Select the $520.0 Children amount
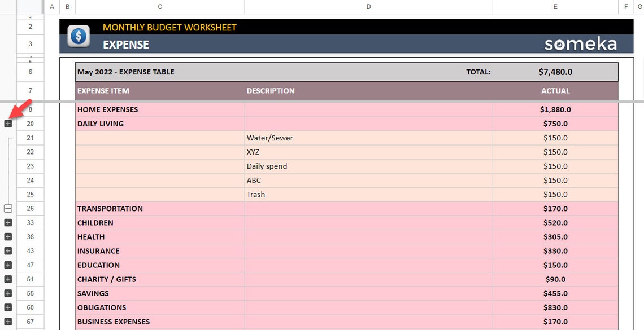Viewport: 644px width, 330px height. (x=555, y=223)
